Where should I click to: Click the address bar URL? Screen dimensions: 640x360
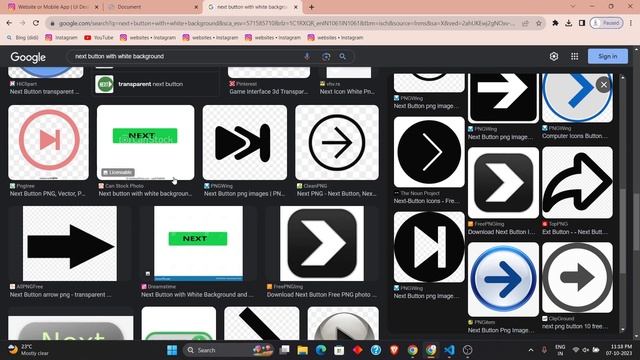click(287, 23)
